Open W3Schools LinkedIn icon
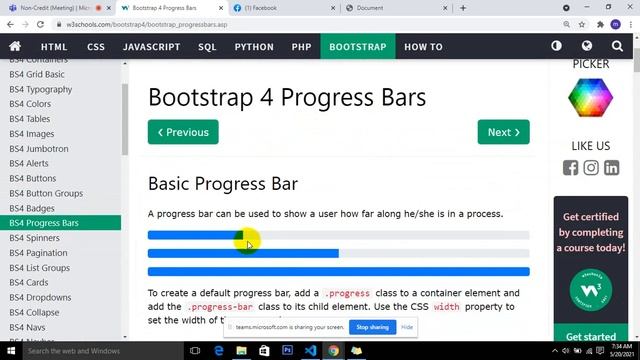This screenshot has height=360, width=640. tap(611, 168)
